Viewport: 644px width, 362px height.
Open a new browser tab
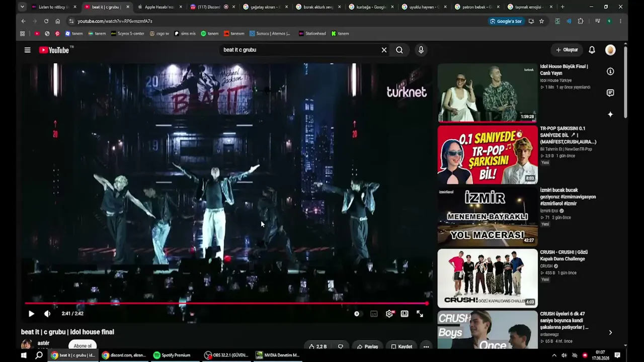[562, 7]
